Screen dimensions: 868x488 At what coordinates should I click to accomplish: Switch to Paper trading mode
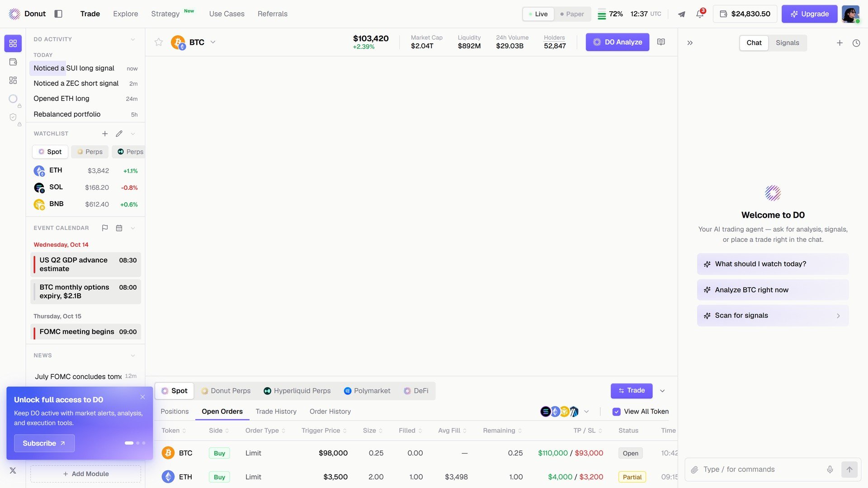572,14
